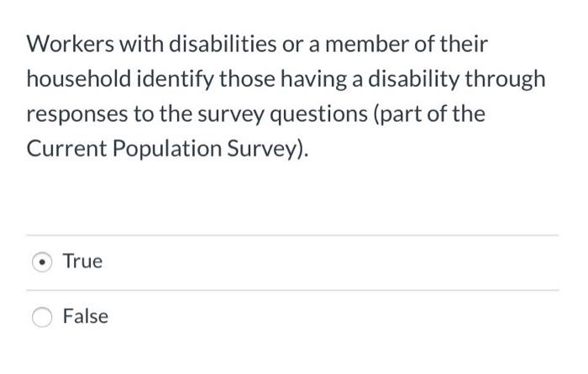Viewport: 588px width, 374px height.
Task: Click the "False" answer label
Action: pyautogui.click(x=85, y=317)
